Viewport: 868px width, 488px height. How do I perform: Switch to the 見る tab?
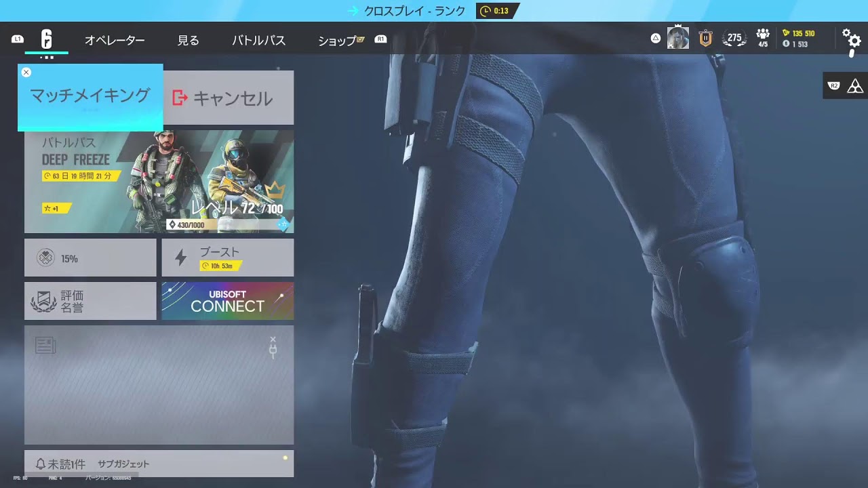188,41
